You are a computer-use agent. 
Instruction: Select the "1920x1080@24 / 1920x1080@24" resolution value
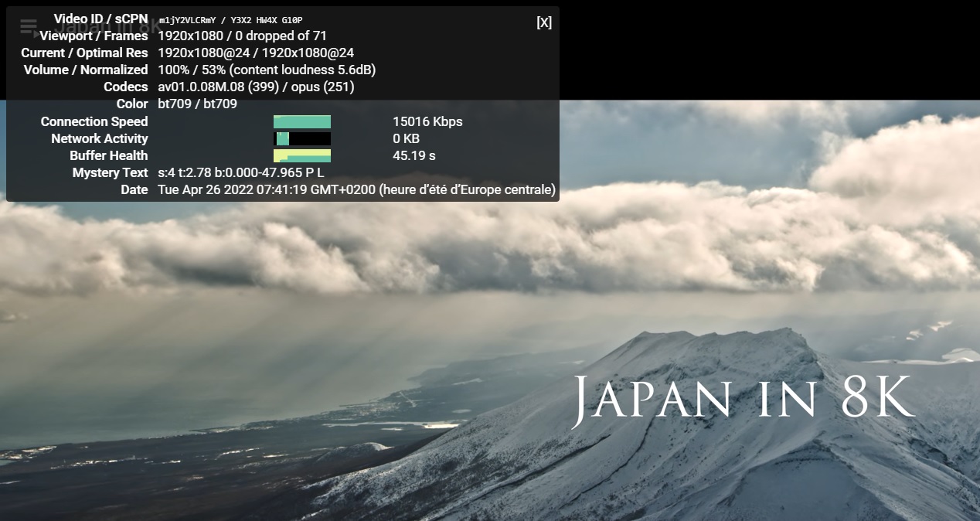256,53
